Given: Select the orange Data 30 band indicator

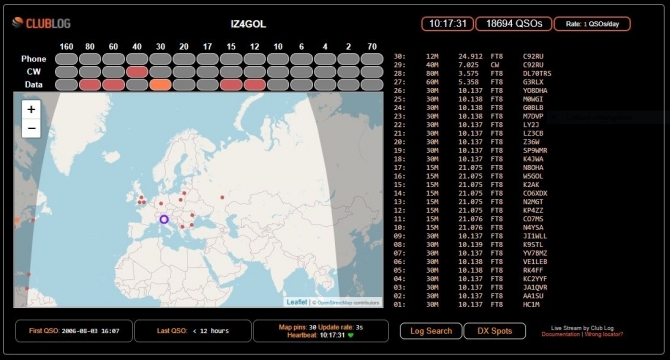Looking at the screenshot, I should pyautogui.click(x=160, y=85).
